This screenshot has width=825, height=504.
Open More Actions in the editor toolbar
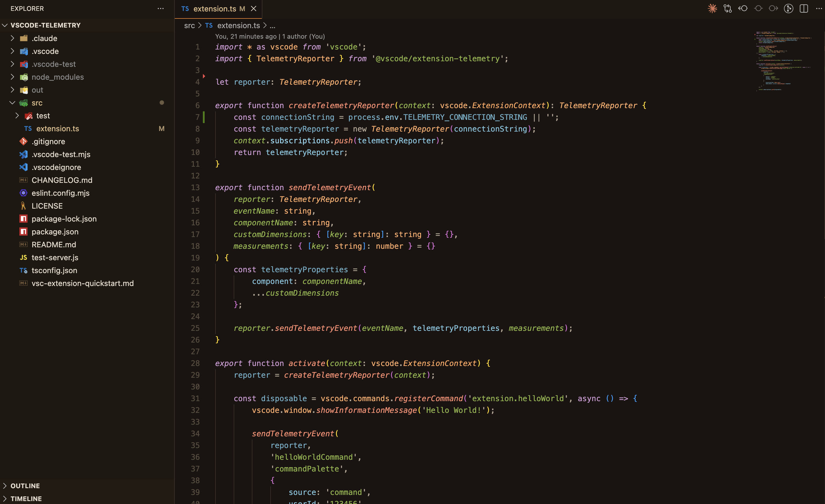pyautogui.click(x=818, y=9)
